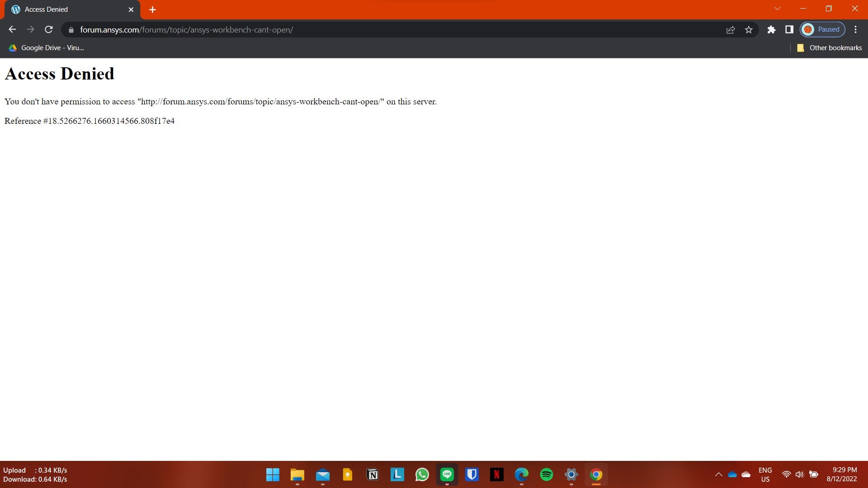Restore down the Chrome window
Screen dimensions: 868x488
point(829,9)
